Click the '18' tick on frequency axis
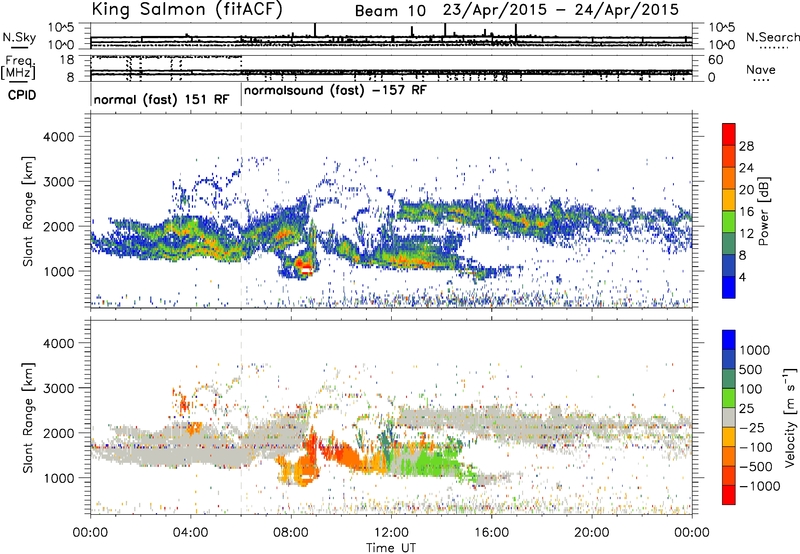The image size is (800, 554). (67, 60)
